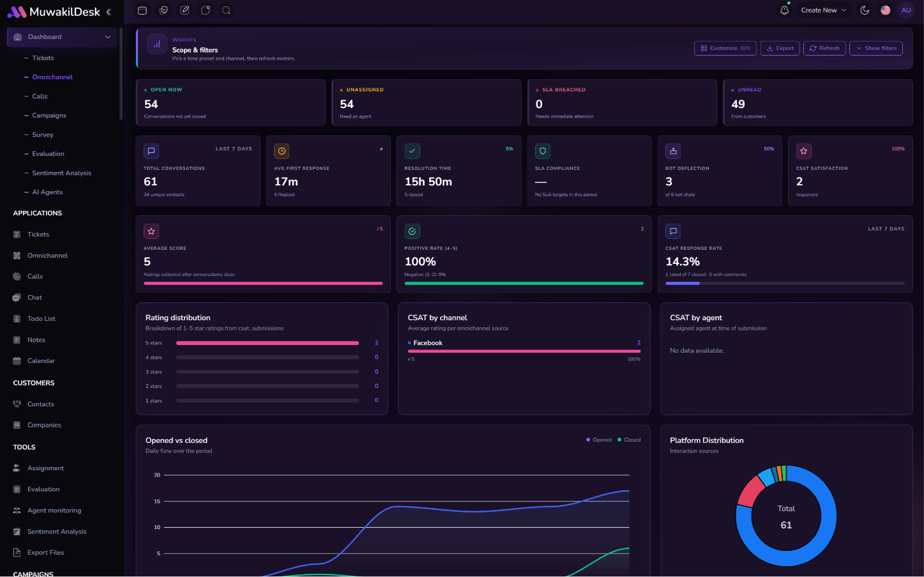Viewport: 924px width, 577px height.
Task: Click the Positive Rate check-circle icon
Action: pos(413,231)
